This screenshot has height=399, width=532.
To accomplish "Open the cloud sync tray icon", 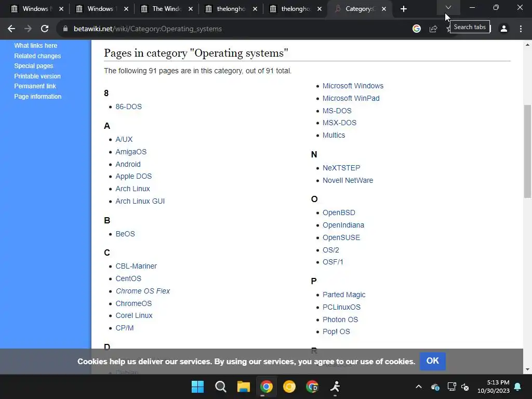I will (x=435, y=387).
